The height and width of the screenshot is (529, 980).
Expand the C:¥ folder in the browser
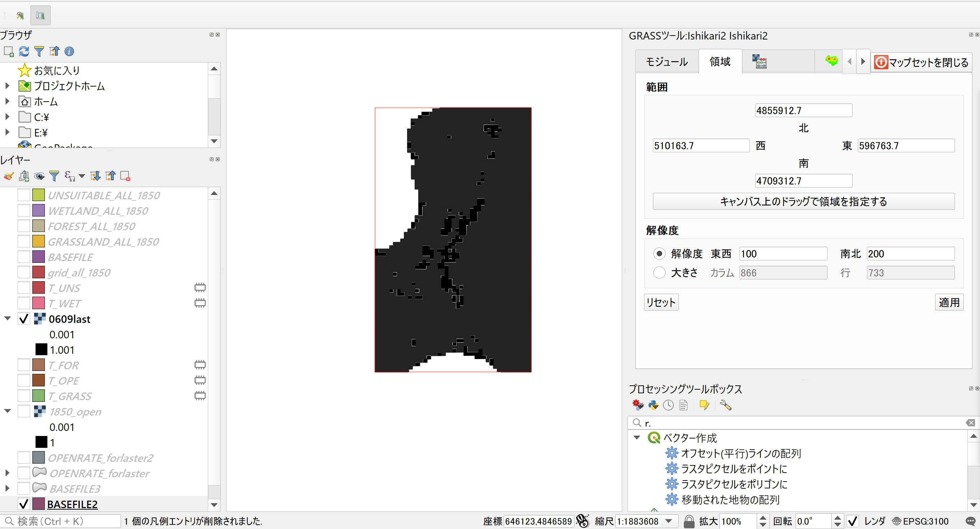8,117
